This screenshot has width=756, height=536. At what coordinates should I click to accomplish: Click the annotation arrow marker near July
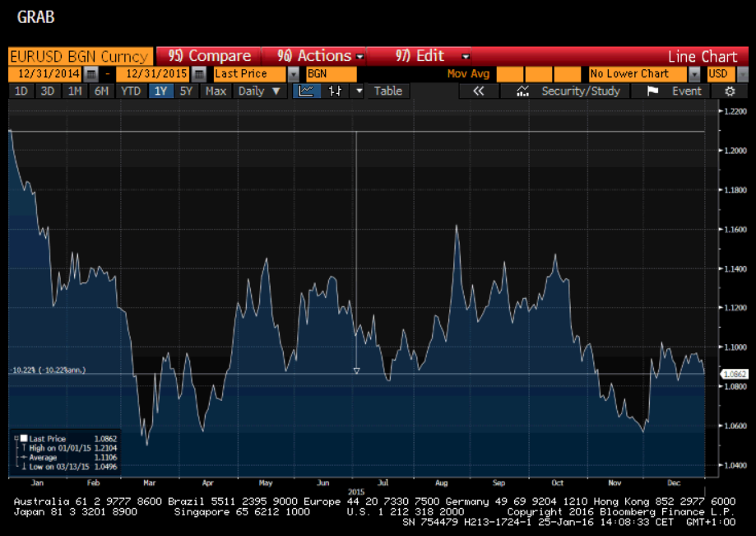[x=356, y=371]
